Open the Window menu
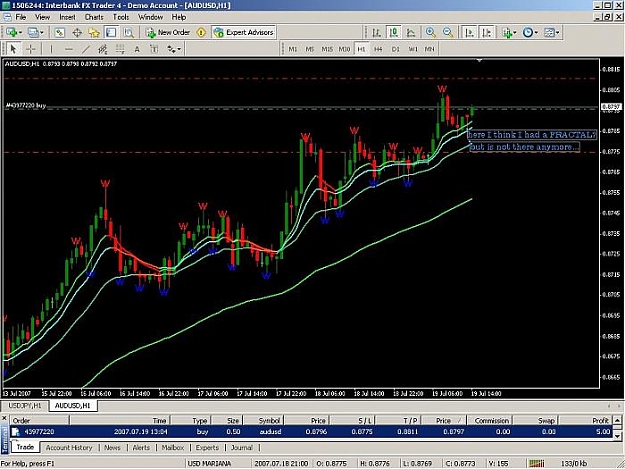 [x=150, y=17]
